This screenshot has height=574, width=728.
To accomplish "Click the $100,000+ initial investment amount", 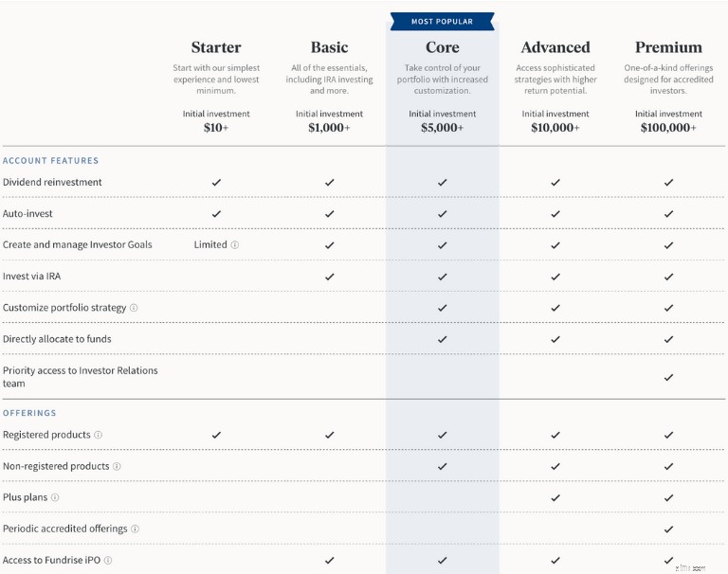I will (668, 128).
